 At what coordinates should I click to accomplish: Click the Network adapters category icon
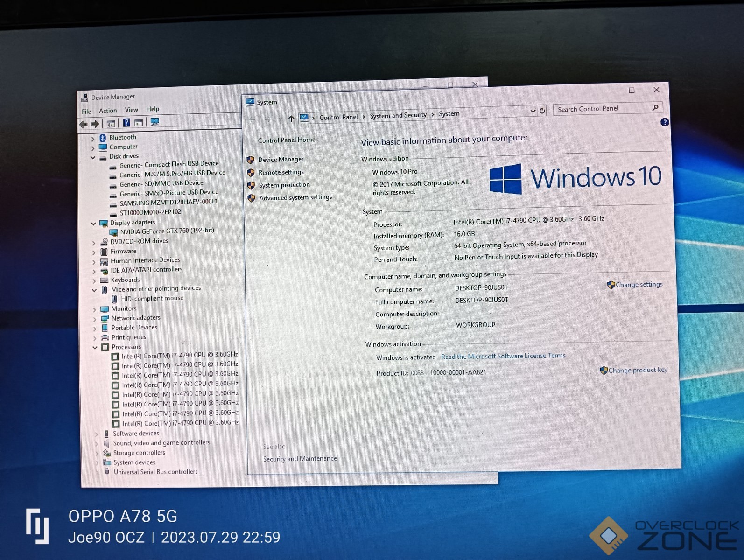[x=105, y=319]
